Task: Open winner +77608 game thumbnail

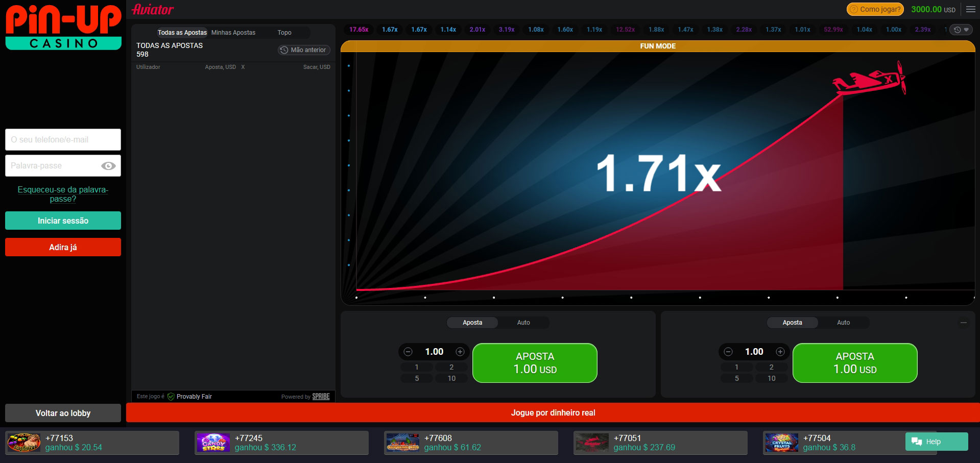Action: pyautogui.click(x=402, y=443)
